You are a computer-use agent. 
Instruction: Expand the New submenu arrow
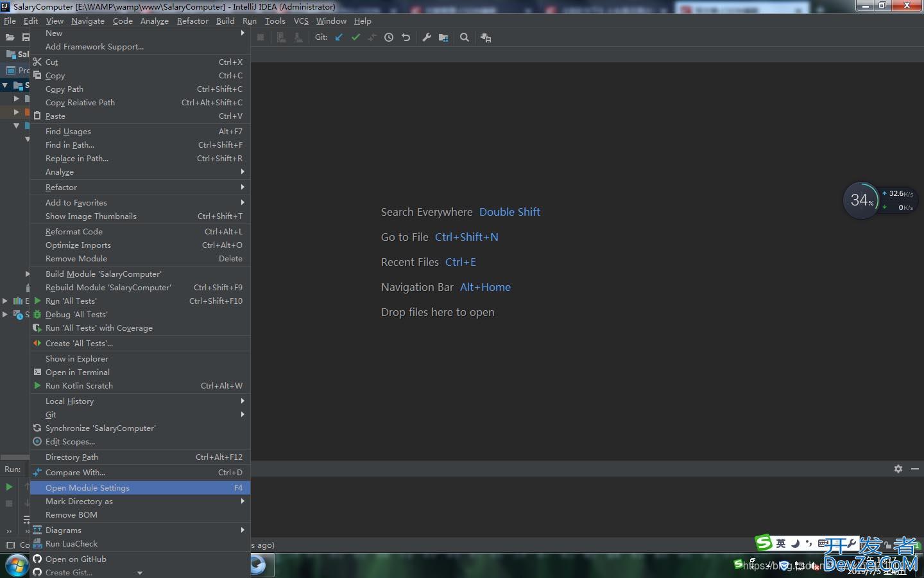click(243, 33)
